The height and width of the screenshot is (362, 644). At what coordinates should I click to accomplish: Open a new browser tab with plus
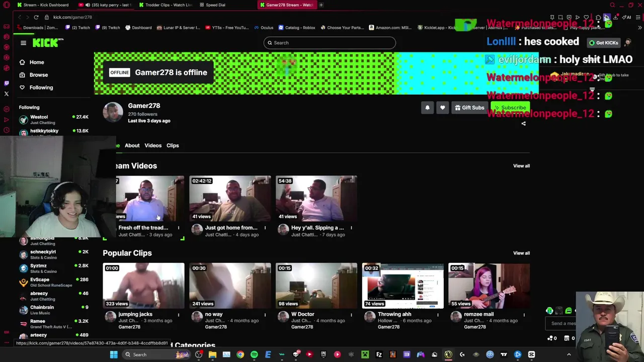coord(321,5)
